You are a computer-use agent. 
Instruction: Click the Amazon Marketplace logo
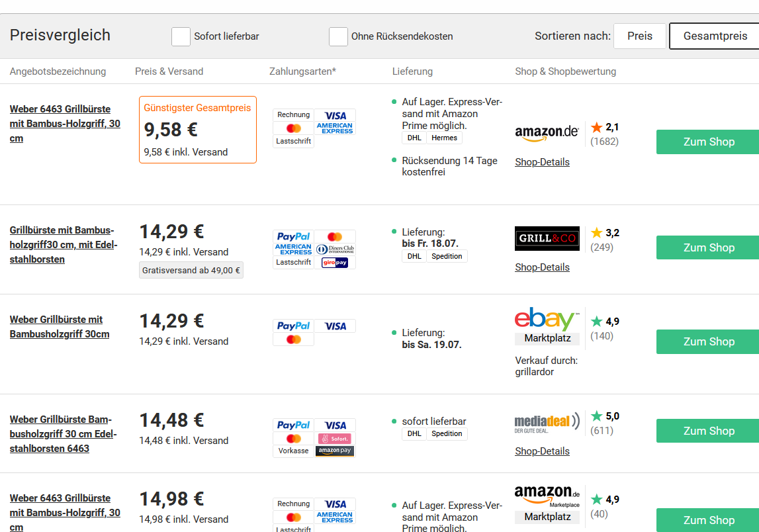[547, 504]
